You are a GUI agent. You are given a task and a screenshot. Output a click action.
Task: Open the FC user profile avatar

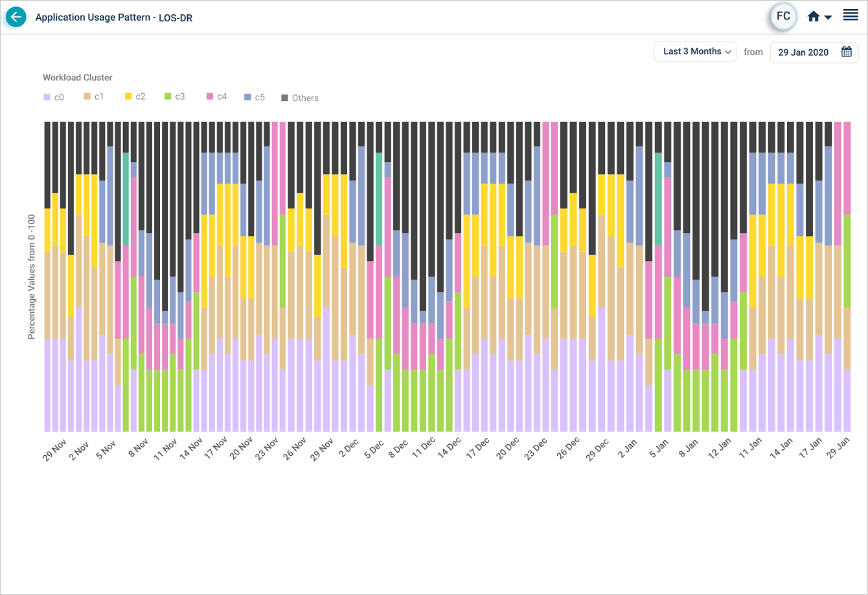point(783,17)
